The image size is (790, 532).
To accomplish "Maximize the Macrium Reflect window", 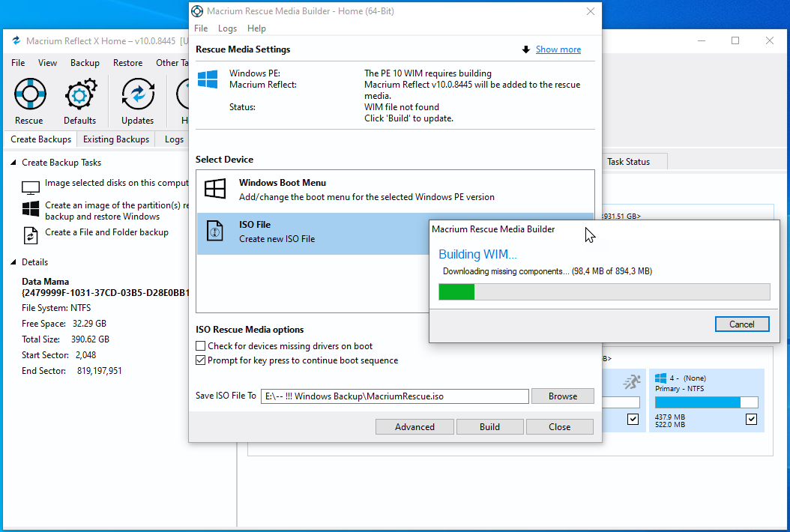I will coord(735,40).
